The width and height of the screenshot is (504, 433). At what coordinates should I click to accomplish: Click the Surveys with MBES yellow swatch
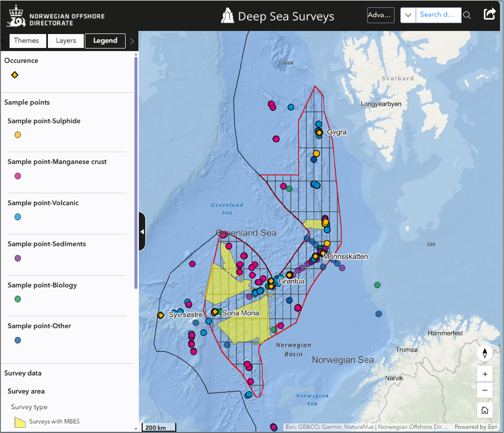tap(20, 422)
